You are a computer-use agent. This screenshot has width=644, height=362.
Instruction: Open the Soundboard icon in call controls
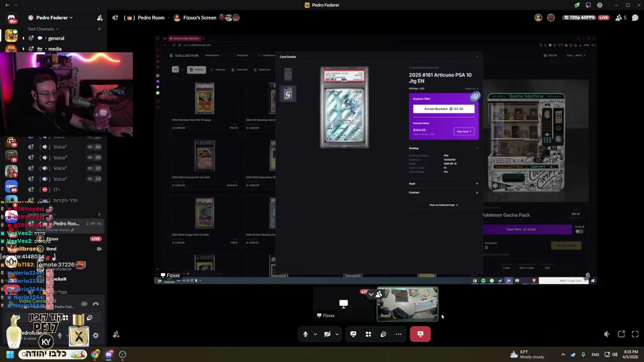pos(383,334)
